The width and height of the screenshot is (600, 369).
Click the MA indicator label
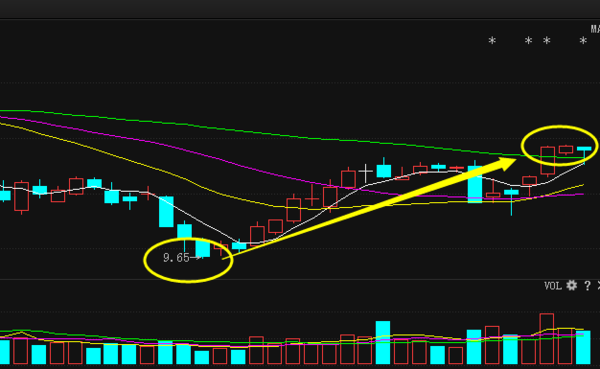click(x=595, y=29)
